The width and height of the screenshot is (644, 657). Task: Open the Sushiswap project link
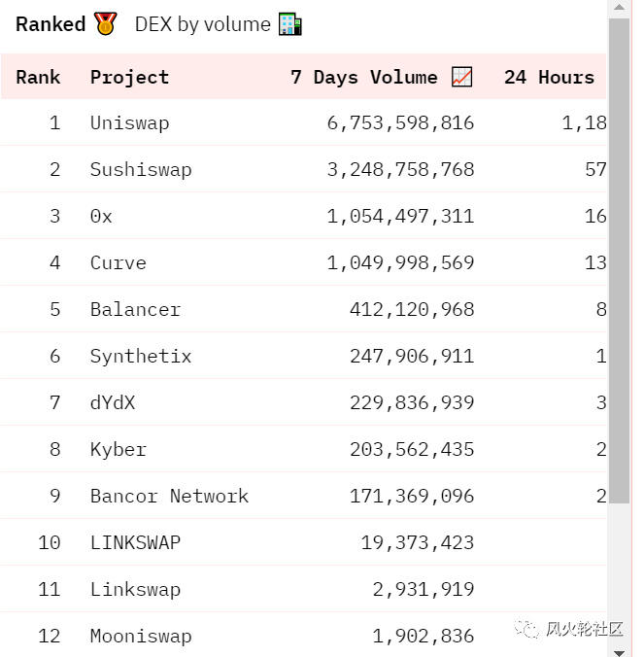click(x=141, y=169)
